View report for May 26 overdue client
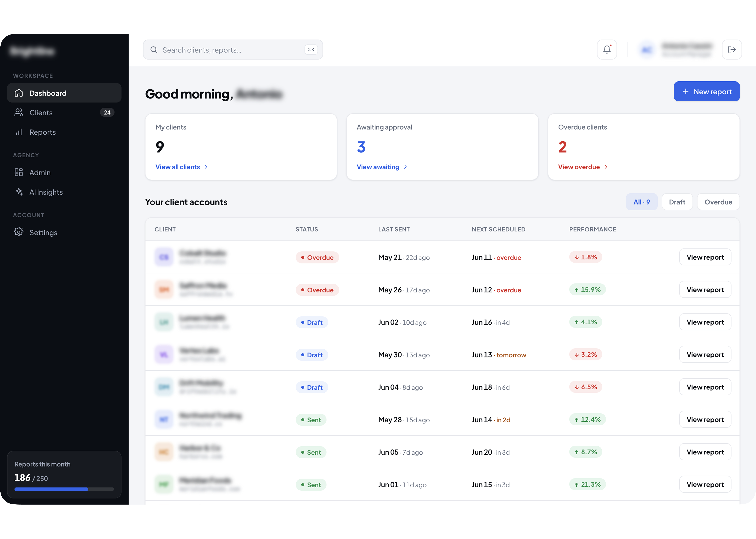 (x=705, y=290)
